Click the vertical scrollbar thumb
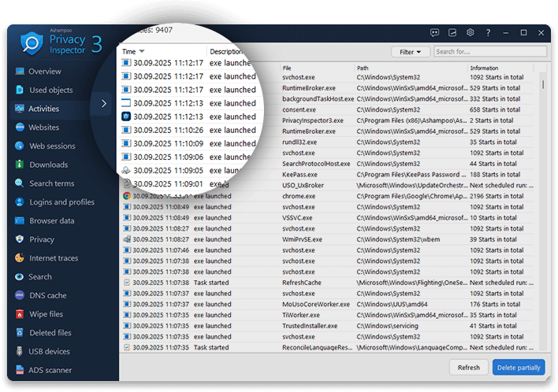 coord(542,84)
